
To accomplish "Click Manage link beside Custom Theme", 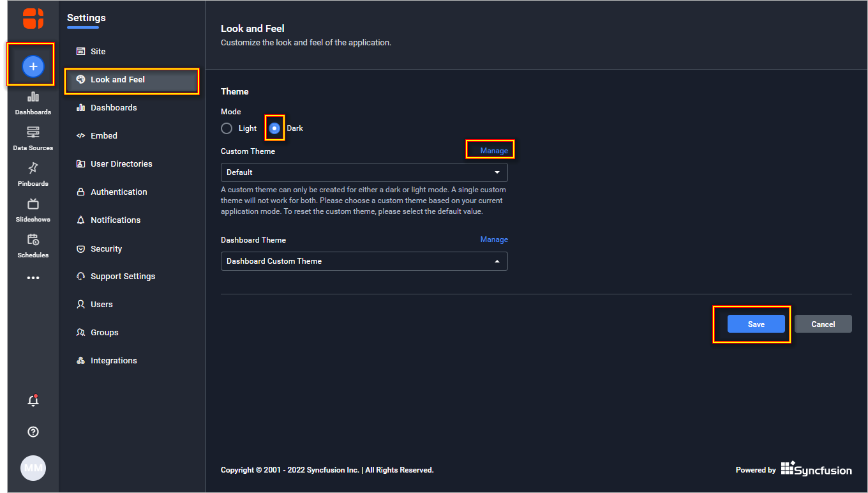I will [494, 151].
